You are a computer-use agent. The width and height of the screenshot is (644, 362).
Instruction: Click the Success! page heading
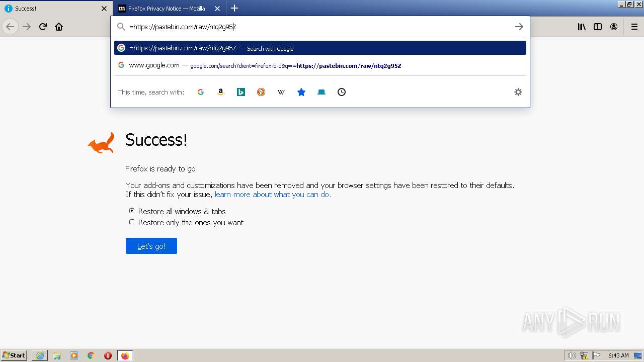(156, 140)
